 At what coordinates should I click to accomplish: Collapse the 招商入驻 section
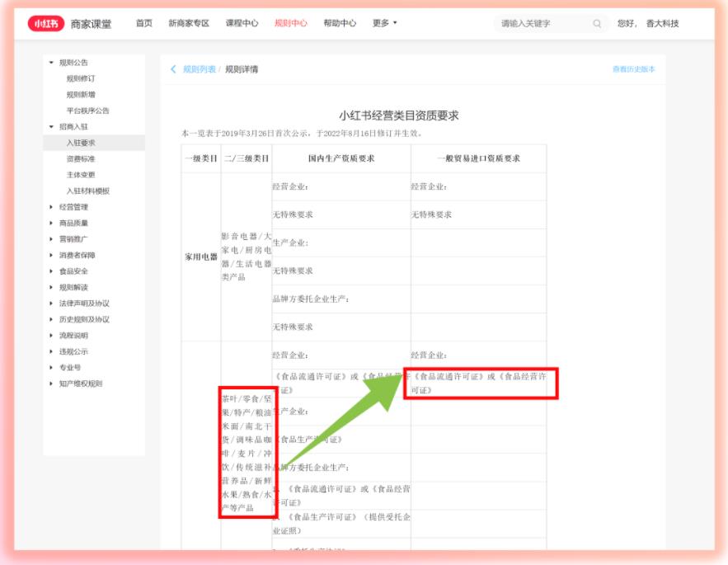coord(51,126)
